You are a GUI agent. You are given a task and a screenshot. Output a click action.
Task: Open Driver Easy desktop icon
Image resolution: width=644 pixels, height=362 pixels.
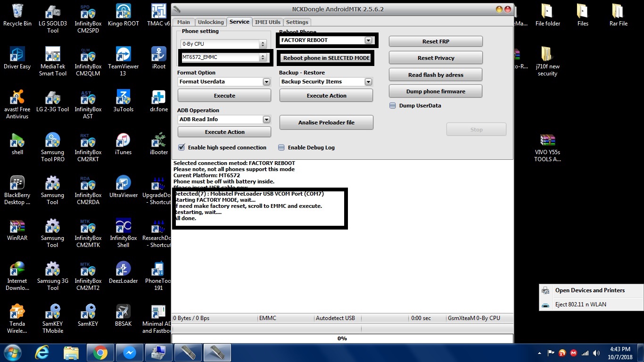[x=17, y=58]
